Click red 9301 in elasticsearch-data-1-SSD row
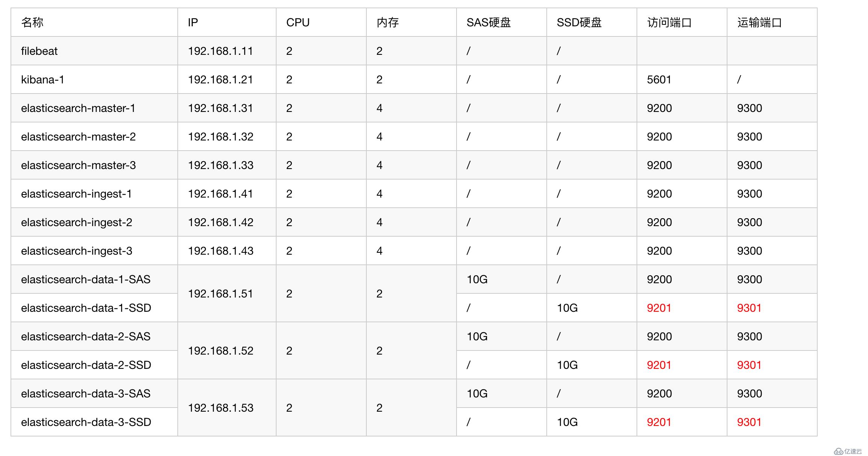 point(749,308)
